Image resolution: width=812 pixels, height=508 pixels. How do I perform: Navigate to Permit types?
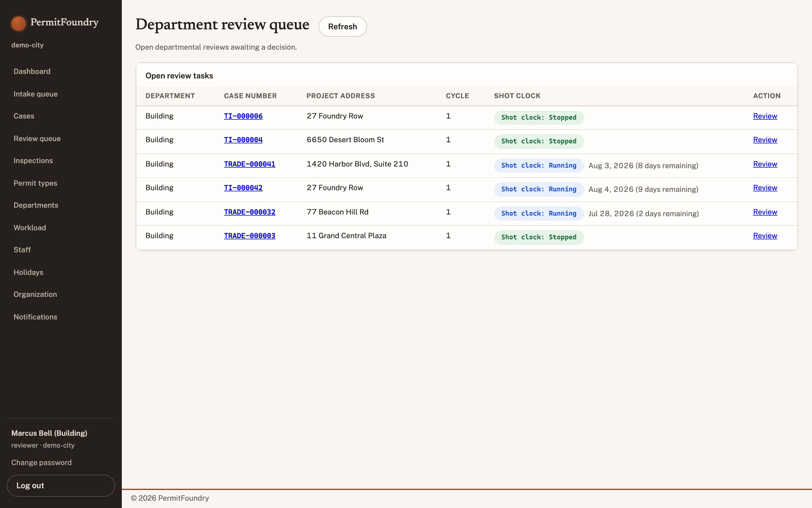[35, 183]
